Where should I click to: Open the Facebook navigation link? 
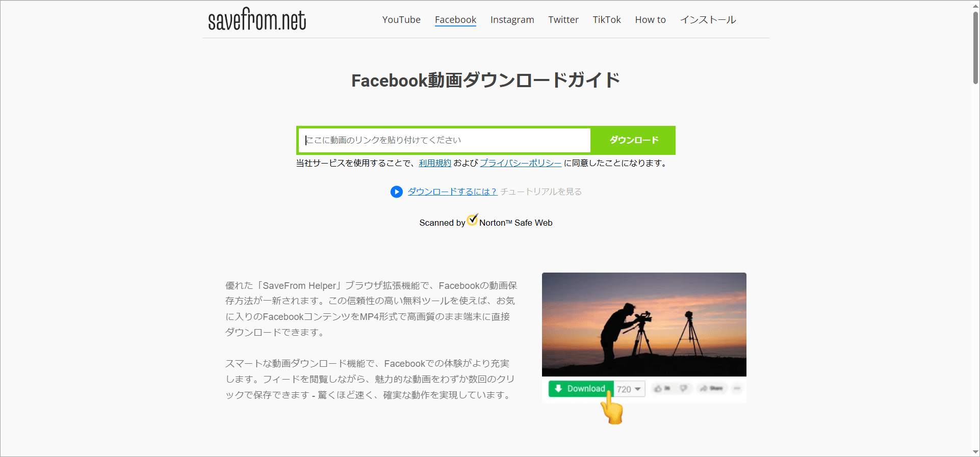click(455, 20)
